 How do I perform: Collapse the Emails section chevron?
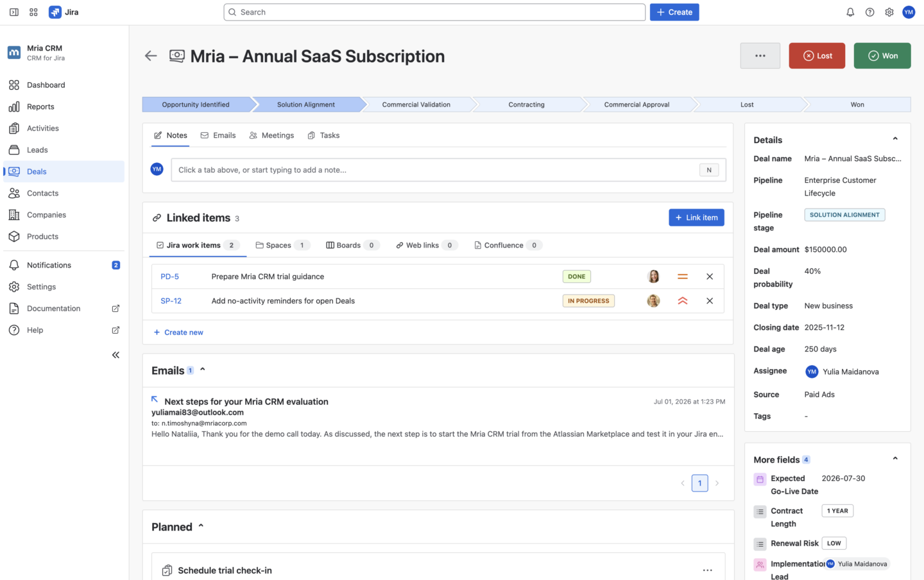tap(203, 370)
